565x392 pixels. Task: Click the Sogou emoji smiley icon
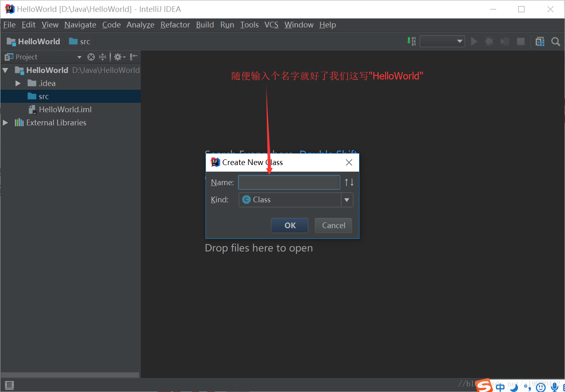pos(541,387)
